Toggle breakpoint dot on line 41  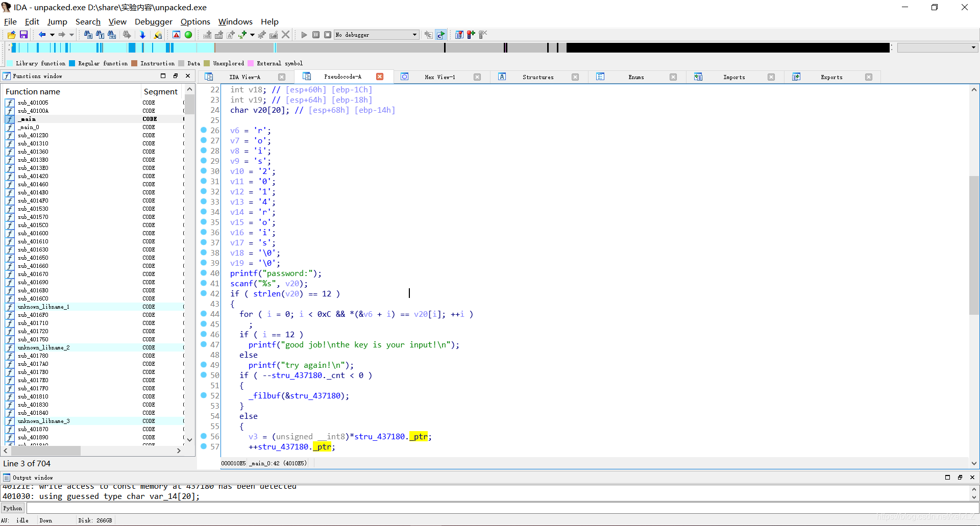204,283
